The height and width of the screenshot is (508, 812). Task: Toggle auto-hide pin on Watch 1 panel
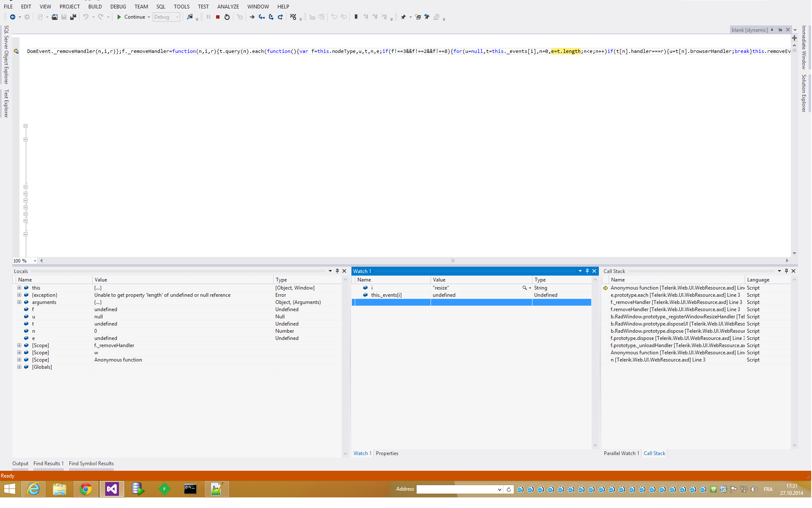pos(587,271)
